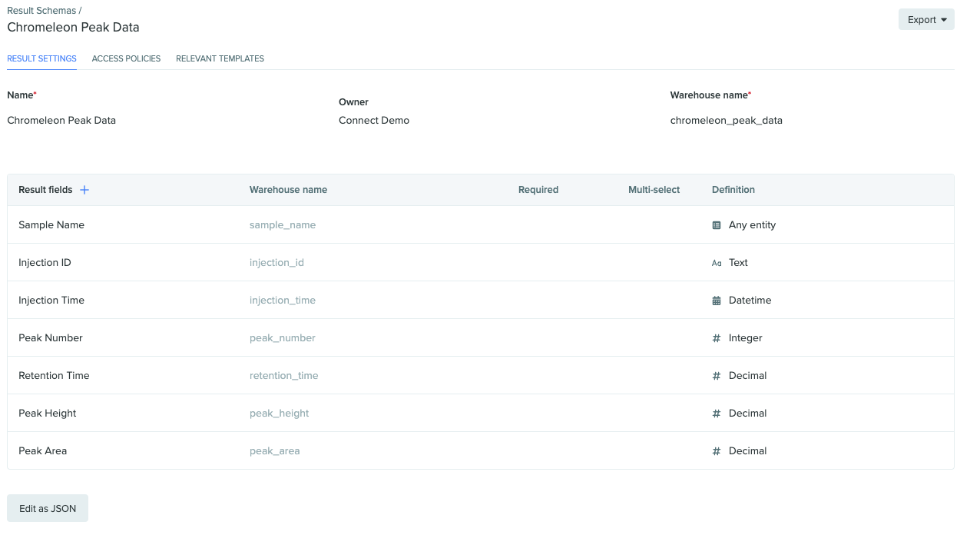980x535 pixels.
Task: Click the Chromeleon Peak Data page title
Action: pos(73,27)
